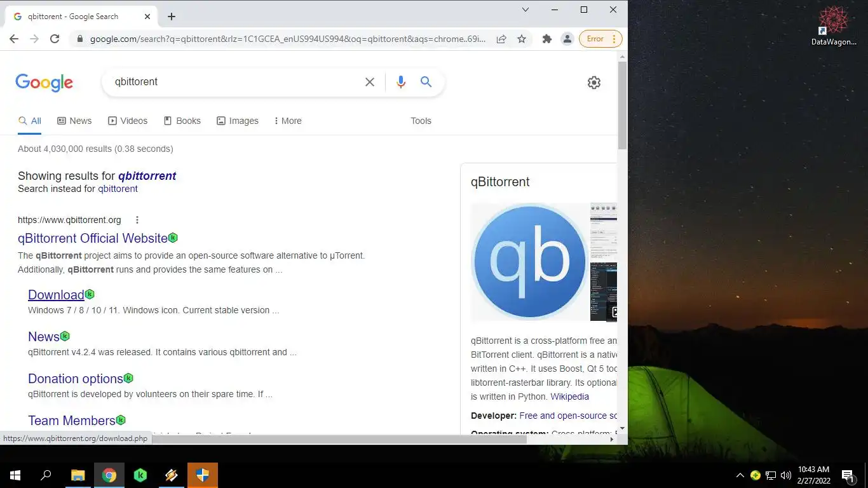Reload the Google search page
This screenshot has width=868, height=488.
55,39
